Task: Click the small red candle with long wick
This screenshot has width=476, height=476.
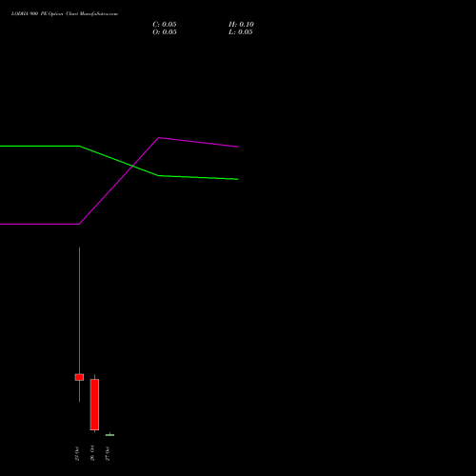Action: pyautogui.click(x=79, y=377)
